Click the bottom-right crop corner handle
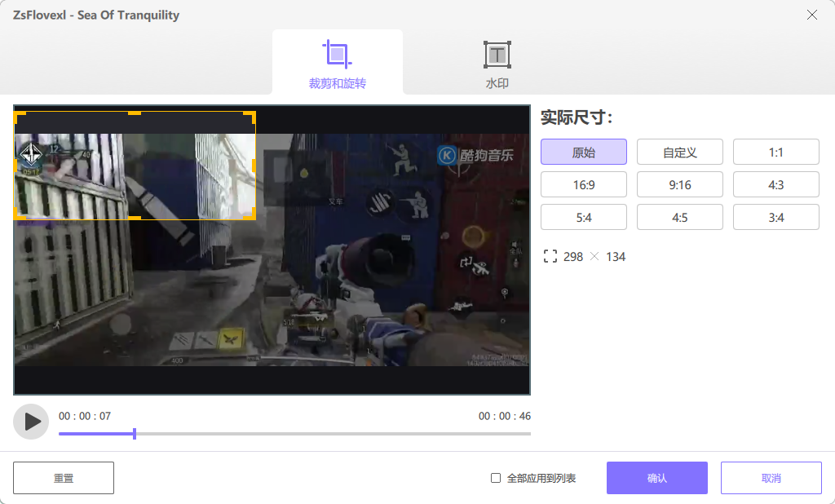 pyautogui.click(x=251, y=215)
